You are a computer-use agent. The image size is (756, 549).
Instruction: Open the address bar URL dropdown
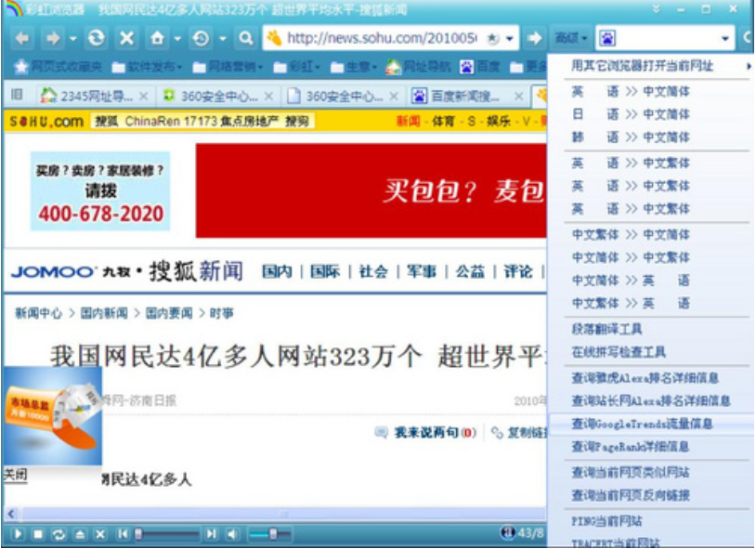click(x=510, y=39)
